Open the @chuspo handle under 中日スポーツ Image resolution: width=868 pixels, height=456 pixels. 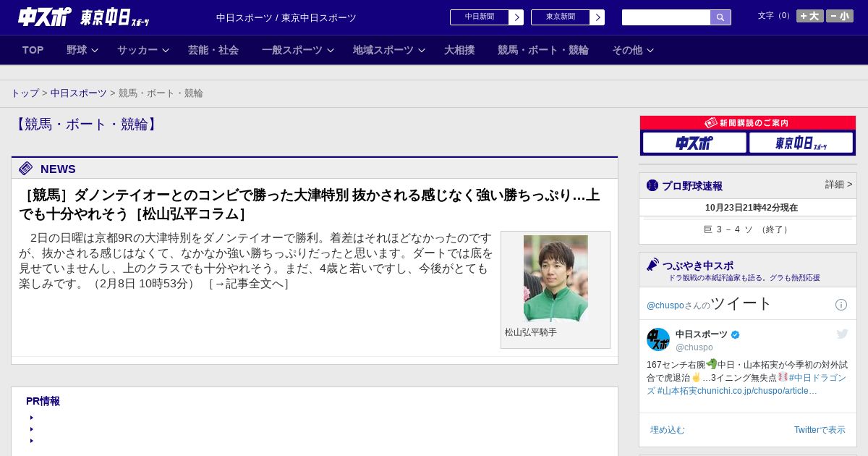coord(694,347)
